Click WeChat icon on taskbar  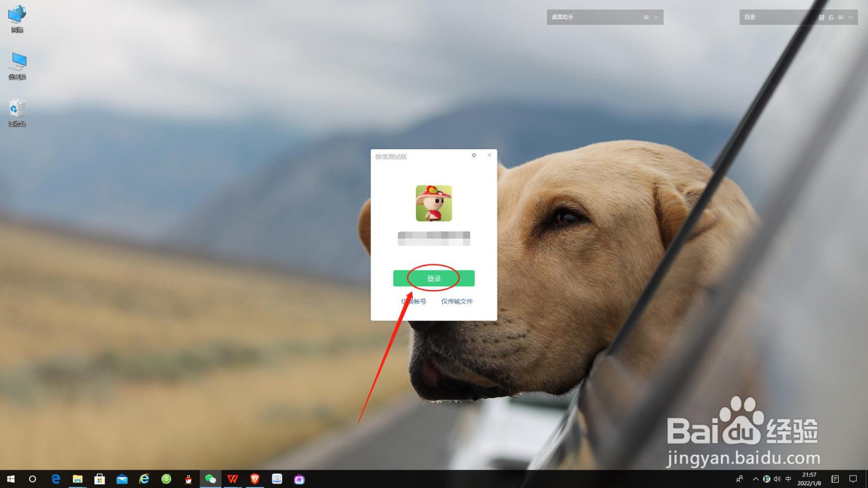[210, 479]
